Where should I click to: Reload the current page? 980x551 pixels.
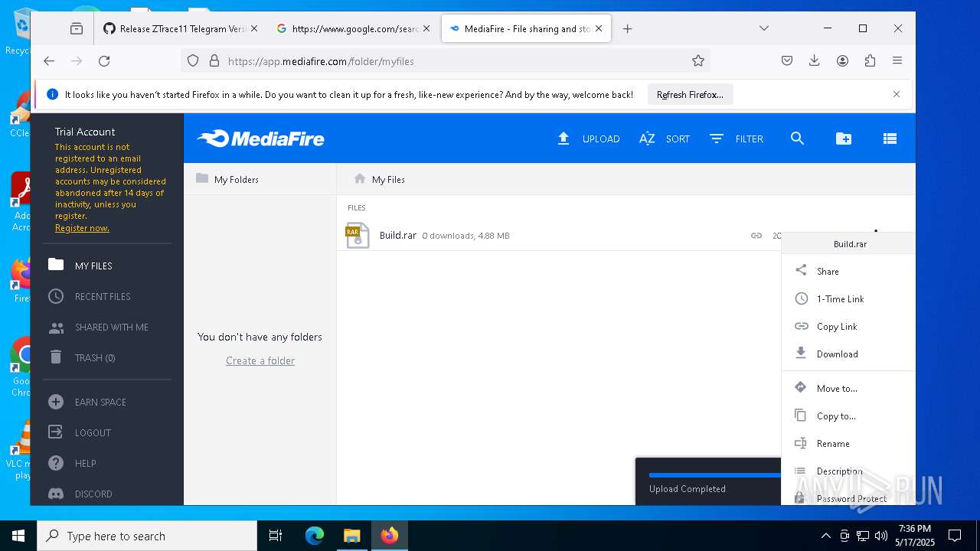click(x=104, y=60)
